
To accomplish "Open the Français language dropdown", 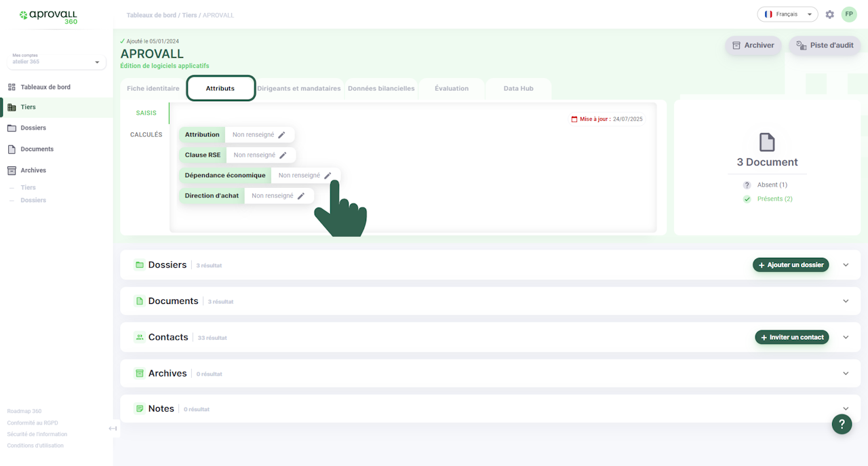I will pyautogui.click(x=787, y=14).
